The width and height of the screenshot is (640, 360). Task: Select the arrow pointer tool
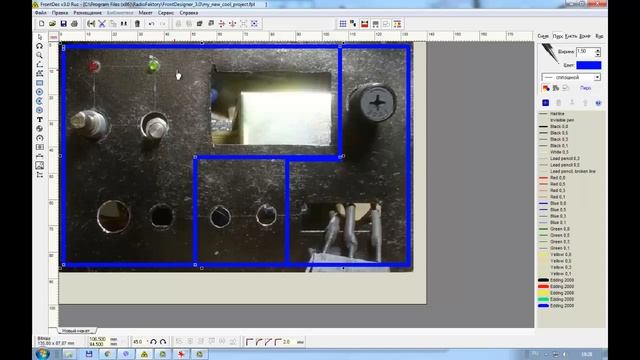(x=40, y=37)
